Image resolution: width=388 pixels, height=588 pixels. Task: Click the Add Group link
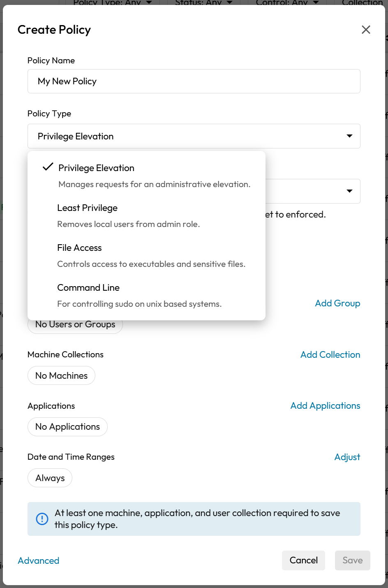[337, 303]
